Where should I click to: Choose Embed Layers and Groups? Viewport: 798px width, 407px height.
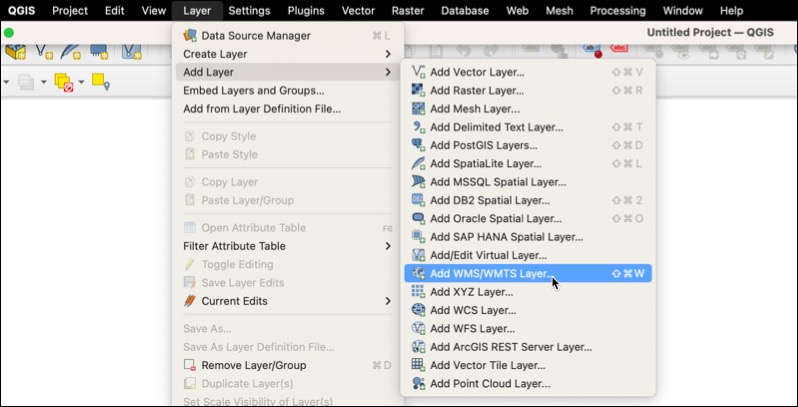(287, 91)
